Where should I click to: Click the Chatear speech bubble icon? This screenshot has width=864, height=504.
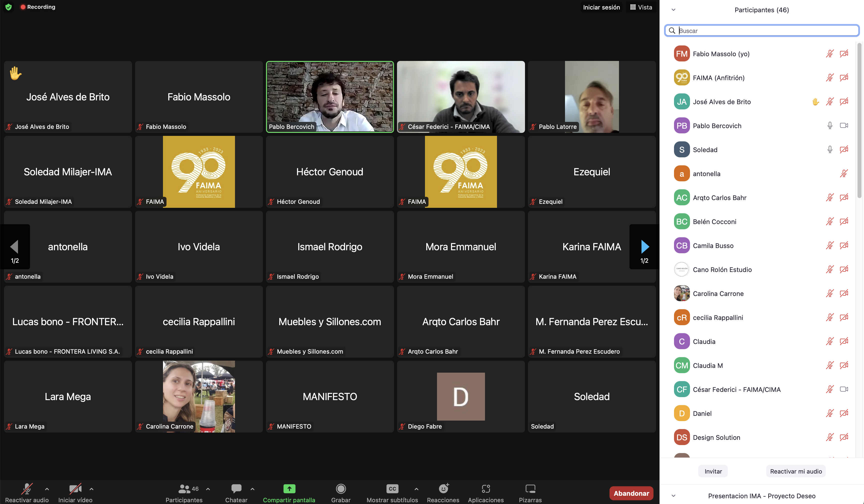tap(236, 489)
